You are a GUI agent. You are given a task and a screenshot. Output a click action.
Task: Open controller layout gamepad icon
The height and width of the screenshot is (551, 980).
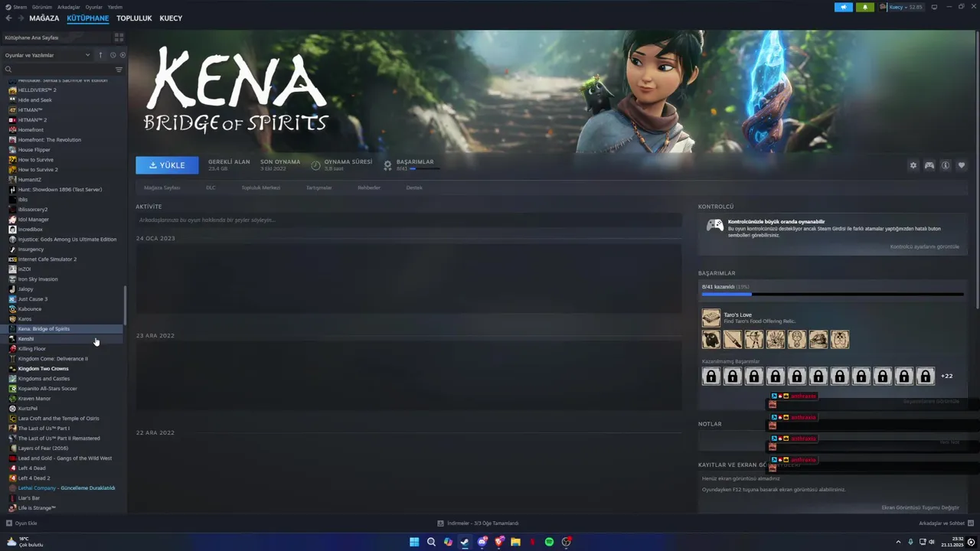[x=929, y=165]
